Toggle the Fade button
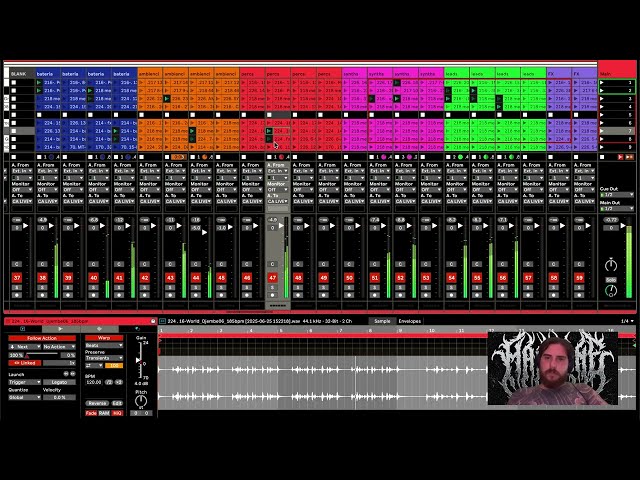This screenshot has width=640, height=480. pyautogui.click(x=91, y=413)
